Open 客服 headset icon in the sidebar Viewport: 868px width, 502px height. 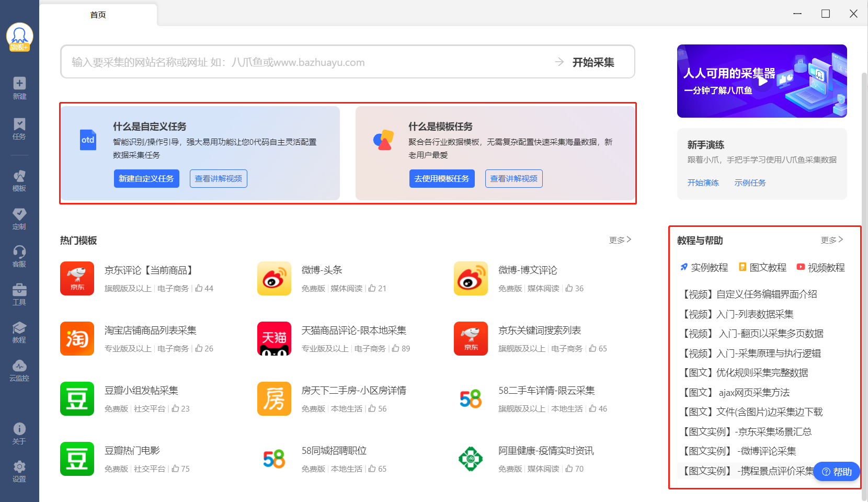(19, 256)
